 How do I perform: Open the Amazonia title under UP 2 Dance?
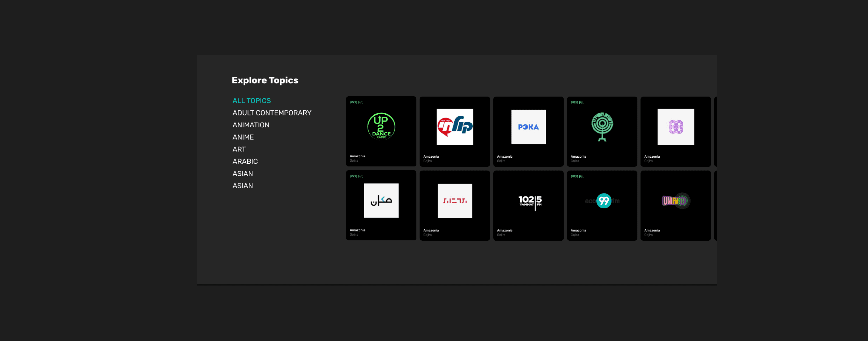(357, 156)
